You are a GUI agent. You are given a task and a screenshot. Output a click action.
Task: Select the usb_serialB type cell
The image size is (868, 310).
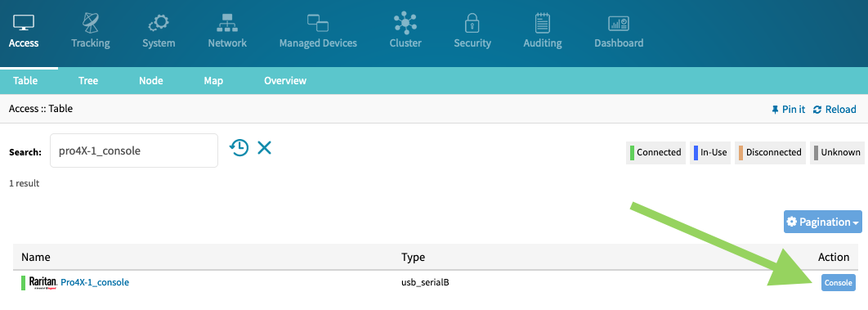425,282
